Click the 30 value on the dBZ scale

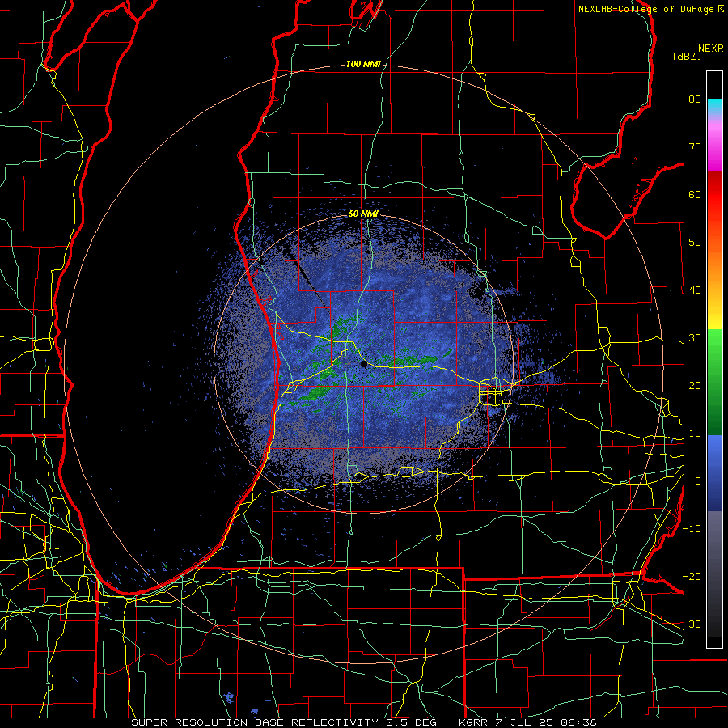pos(695,338)
